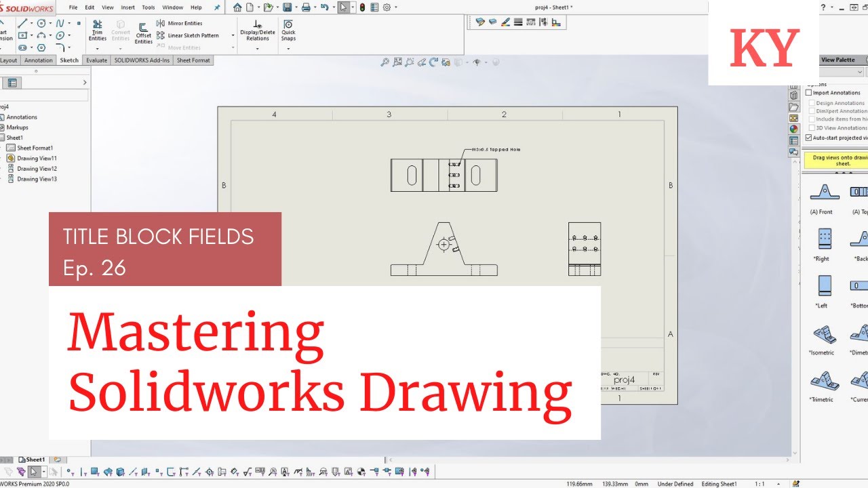
Task: Toggle Import Annotations checkbox
Action: [x=808, y=93]
